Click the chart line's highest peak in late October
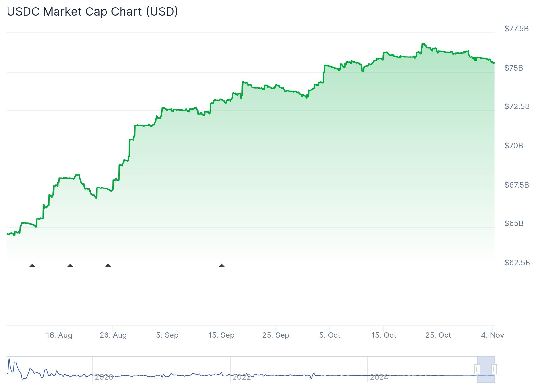The width and height of the screenshot is (537, 392). click(423, 44)
